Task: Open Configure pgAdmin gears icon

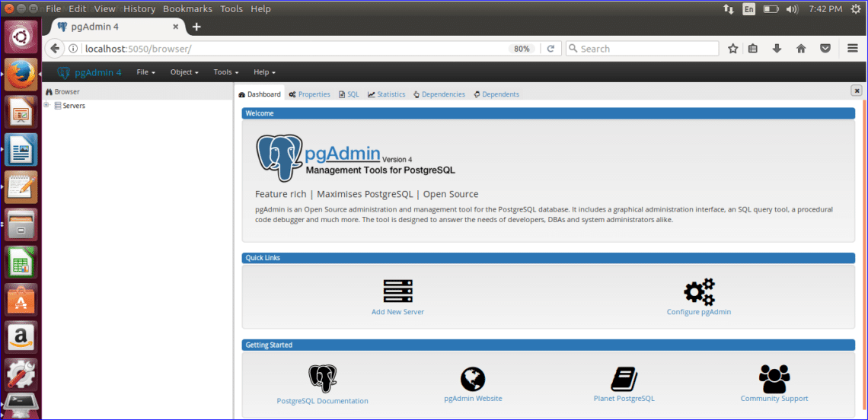Action: coord(699,291)
